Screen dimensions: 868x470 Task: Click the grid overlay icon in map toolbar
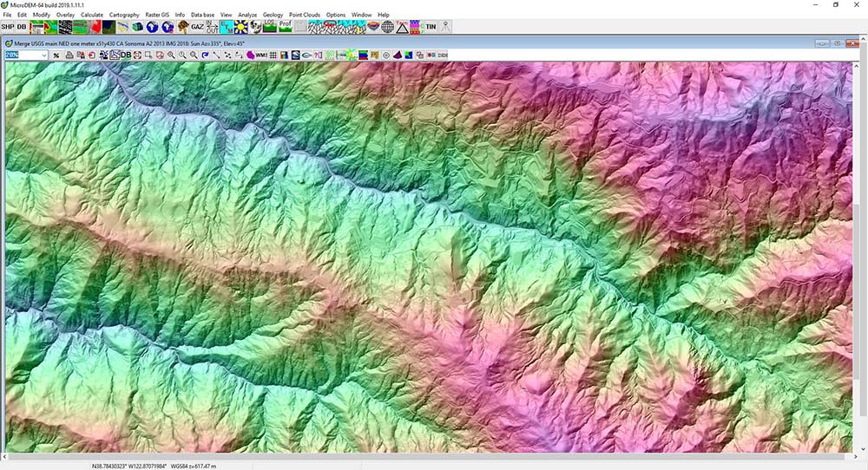pyautogui.click(x=273, y=55)
